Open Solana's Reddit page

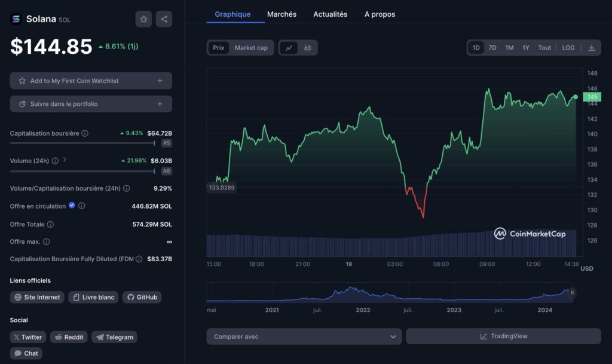click(x=69, y=337)
